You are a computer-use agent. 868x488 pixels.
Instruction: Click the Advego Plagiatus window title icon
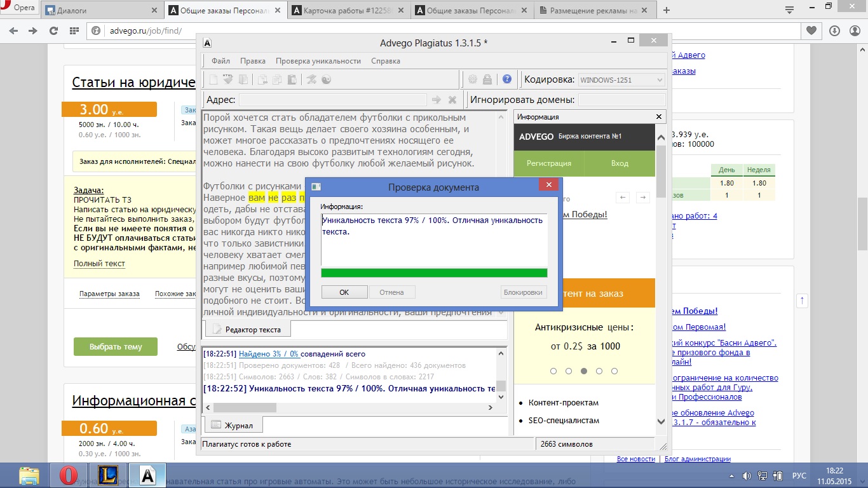pos(207,43)
